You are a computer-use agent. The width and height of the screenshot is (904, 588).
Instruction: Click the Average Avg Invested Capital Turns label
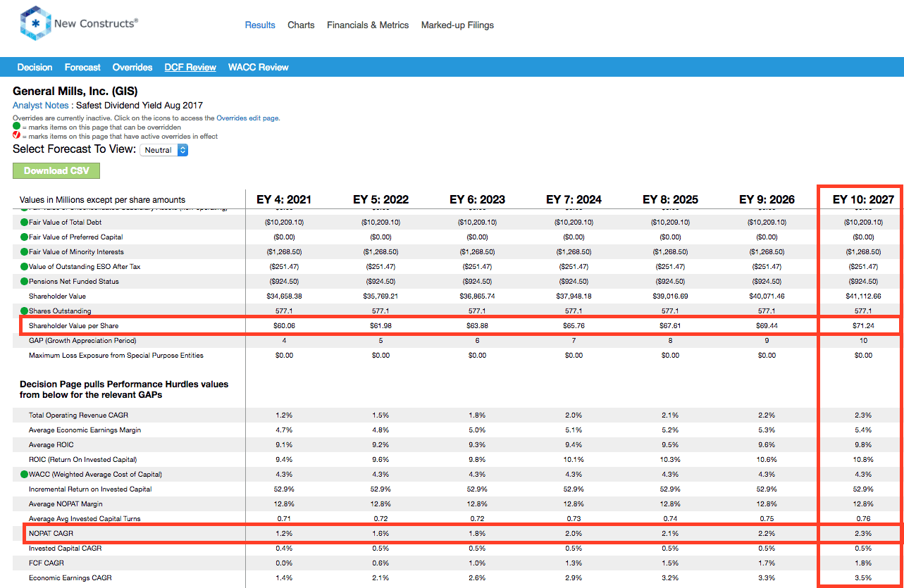point(85,518)
